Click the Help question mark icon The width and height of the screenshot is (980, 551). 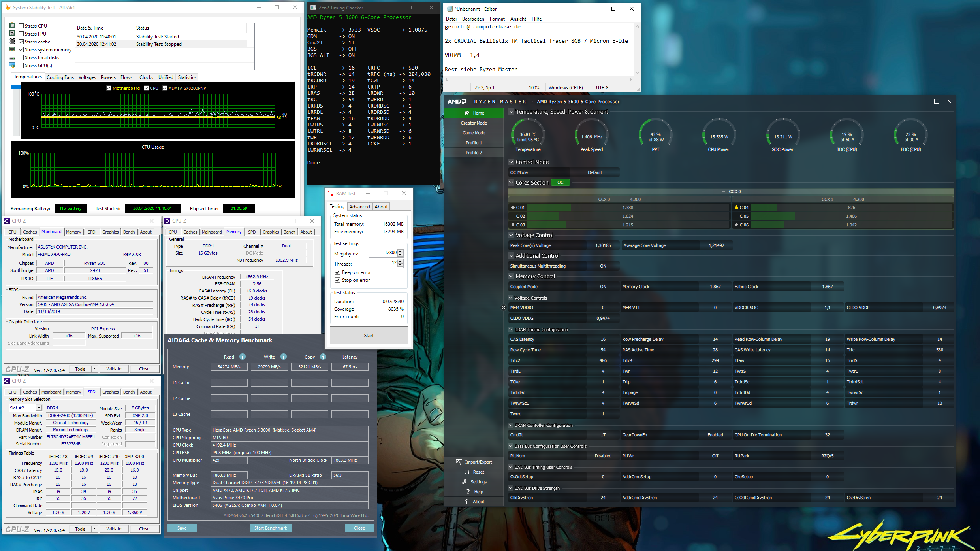468,492
